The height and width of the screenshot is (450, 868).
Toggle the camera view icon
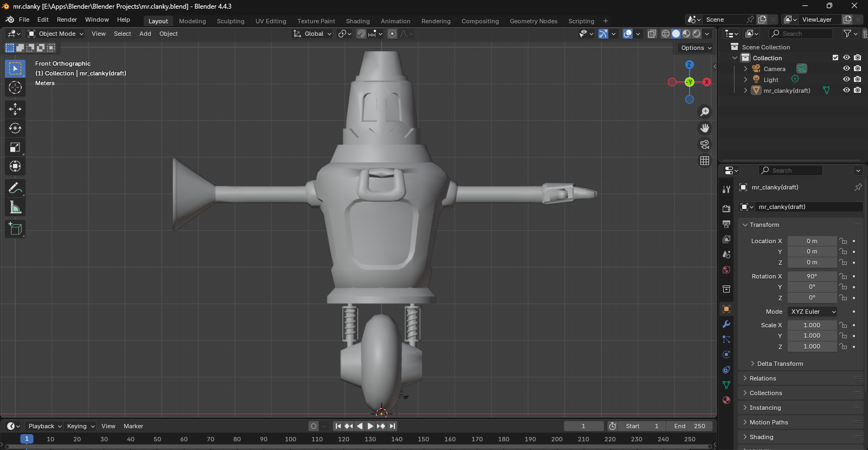(x=705, y=144)
